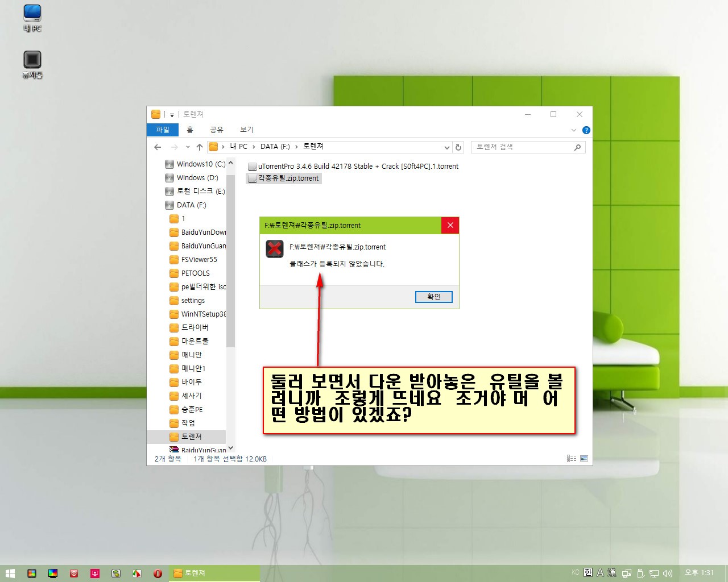
Task: Select 매니안1 folder in tree
Action: 188,369
